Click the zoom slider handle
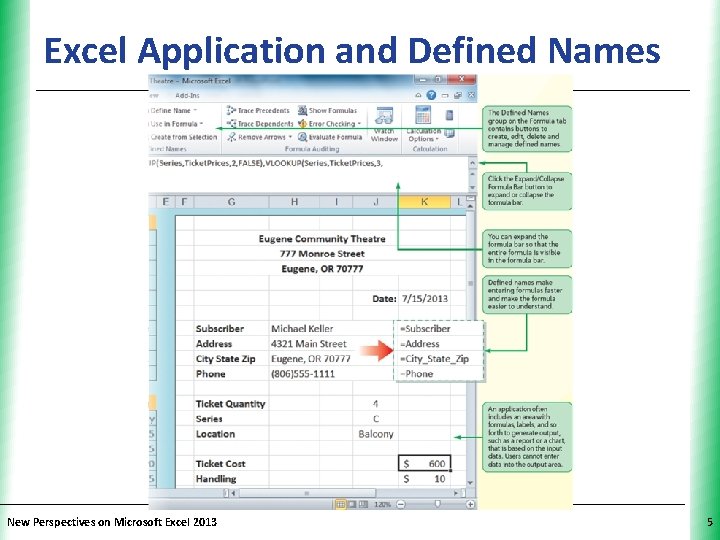This screenshot has height=540, width=720. [437, 504]
